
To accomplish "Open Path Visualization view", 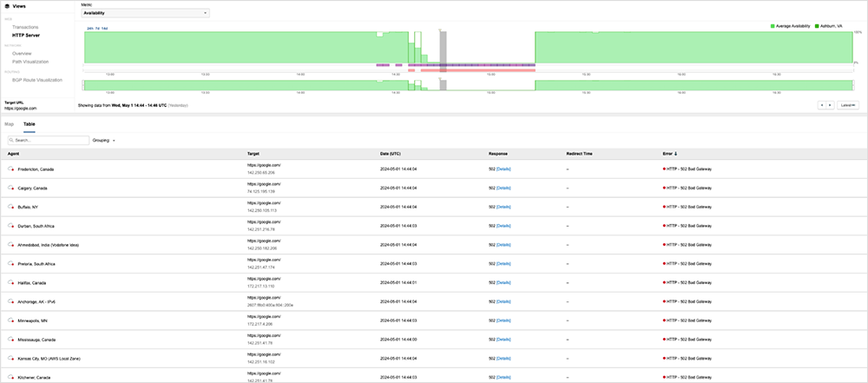I will (30, 62).
